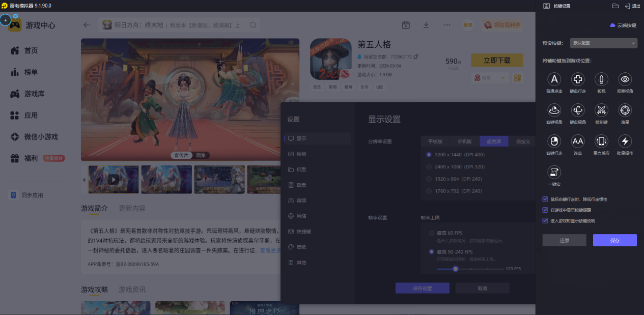Select 最高 60 FPS option
This screenshot has height=315, width=644.
(431, 233)
